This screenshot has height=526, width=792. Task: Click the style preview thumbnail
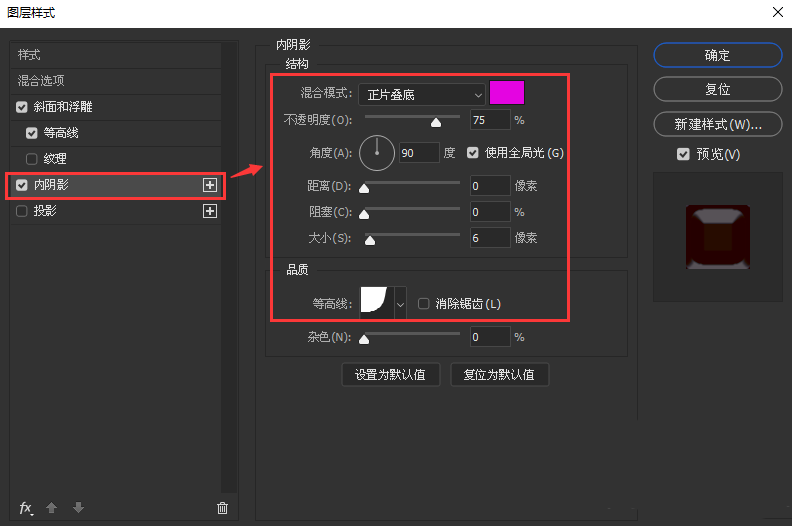pos(718,237)
